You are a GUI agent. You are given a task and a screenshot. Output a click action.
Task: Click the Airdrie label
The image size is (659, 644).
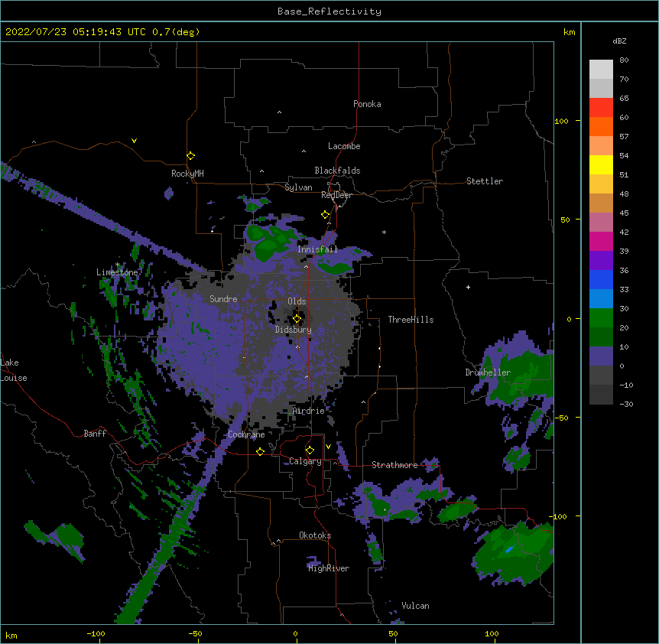(308, 411)
